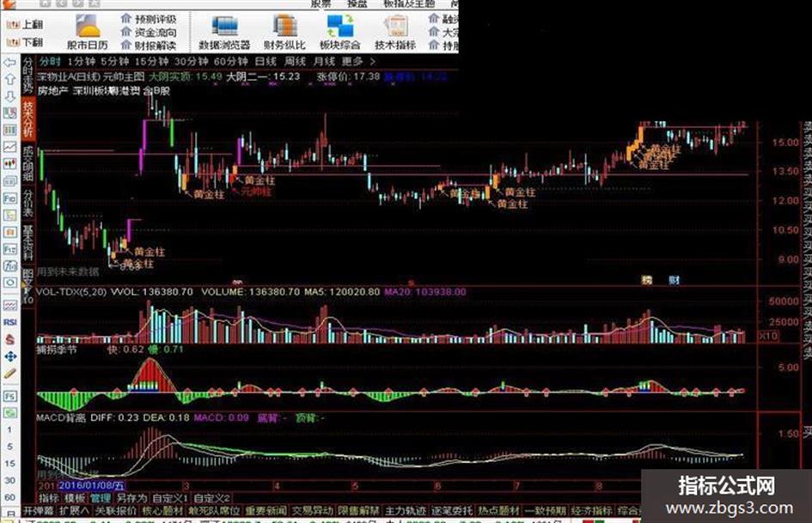The width and height of the screenshot is (812, 523).
Task: Open the 分价表 vertical tab
Action: [x=28, y=204]
